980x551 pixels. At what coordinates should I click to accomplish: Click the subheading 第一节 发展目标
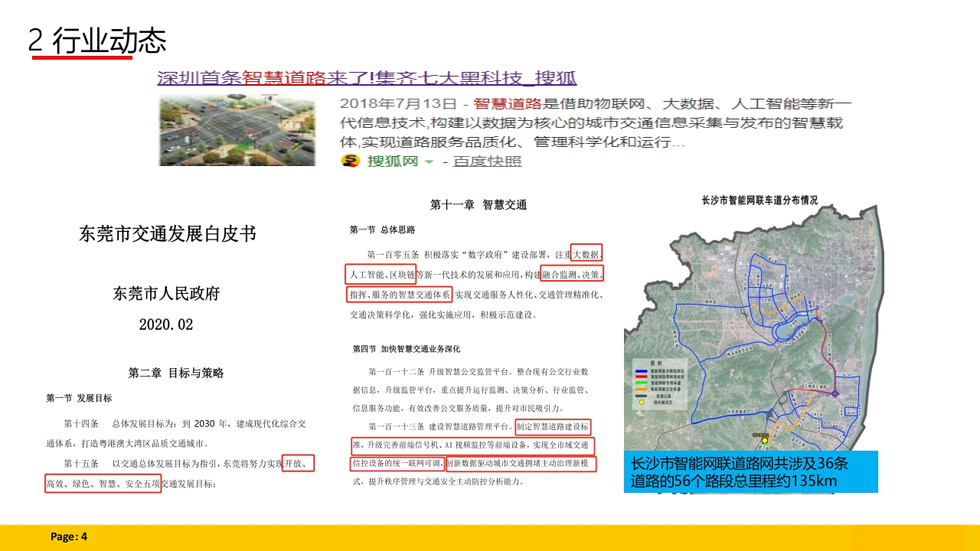79,398
